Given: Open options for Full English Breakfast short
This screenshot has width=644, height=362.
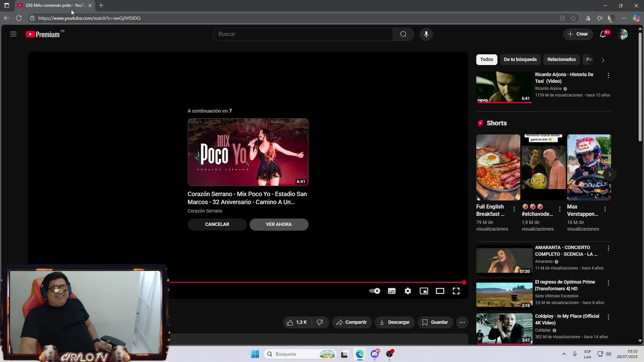Looking at the screenshot, I should pos(514,209).
